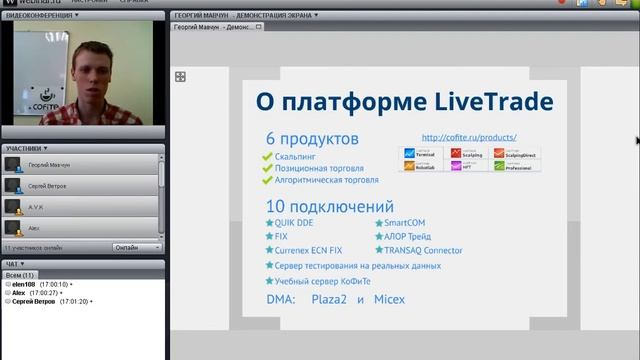Screen dimensions: 640x360
Task: Click the Alex participant avatar icon
Action: click(x=13, y=228)
